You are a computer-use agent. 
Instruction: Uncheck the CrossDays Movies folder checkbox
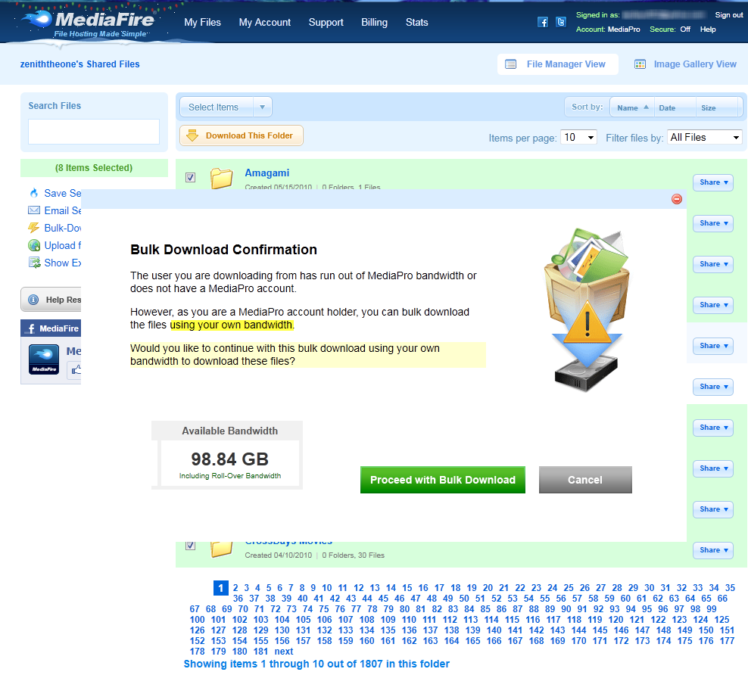click(190, 546)
